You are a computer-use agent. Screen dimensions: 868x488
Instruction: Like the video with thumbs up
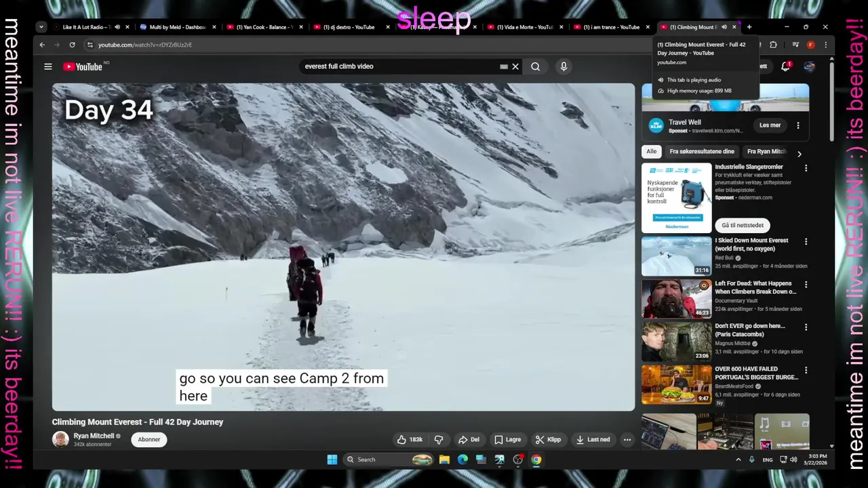(410, 439)
